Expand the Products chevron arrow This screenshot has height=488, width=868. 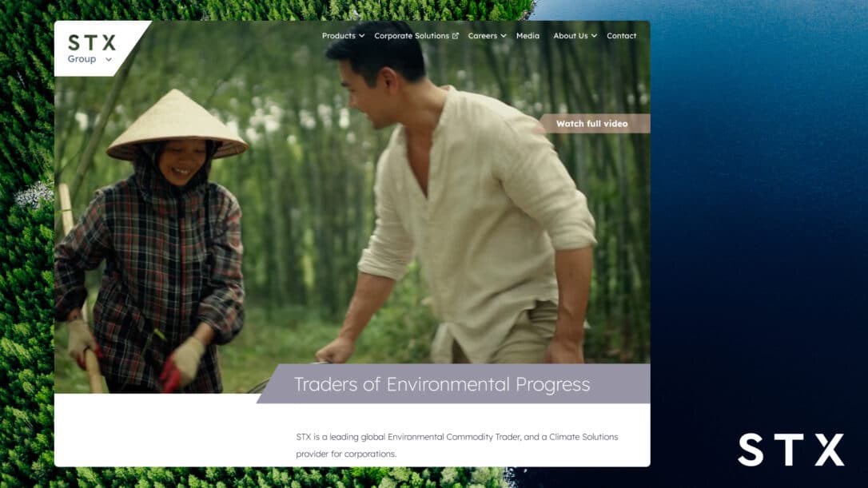pos(361,36)
